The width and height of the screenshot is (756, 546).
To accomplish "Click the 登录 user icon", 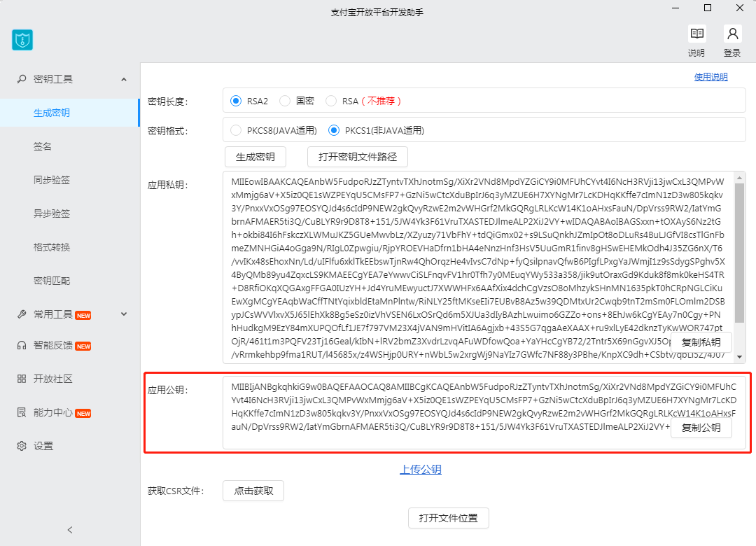I will [x=732, y=34].
